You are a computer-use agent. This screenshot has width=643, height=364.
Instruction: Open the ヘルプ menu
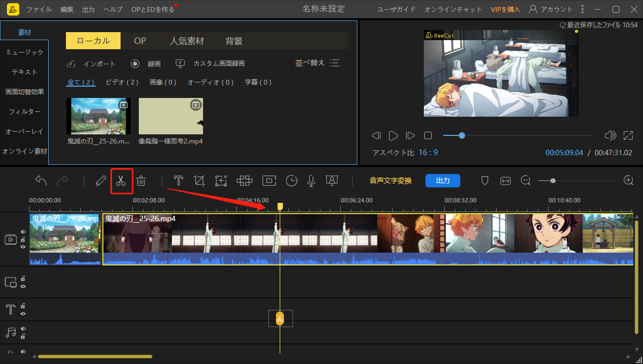point(113,10)
